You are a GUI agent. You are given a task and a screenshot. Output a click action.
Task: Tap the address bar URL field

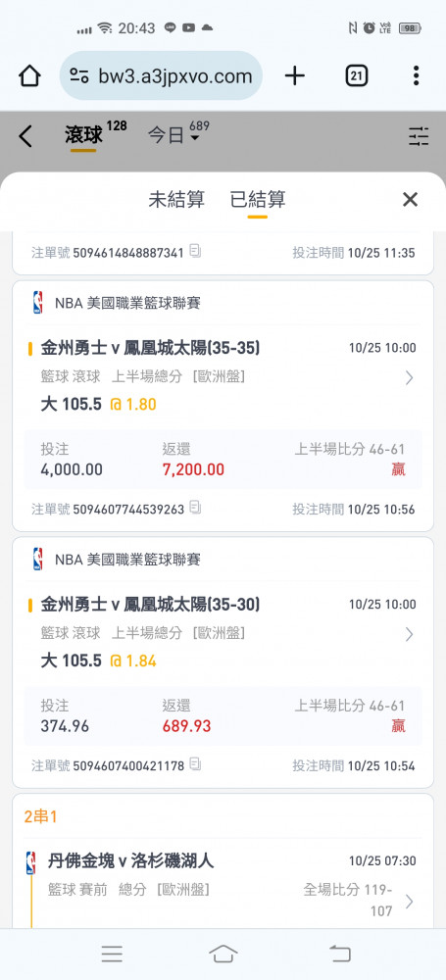[174, 76]
